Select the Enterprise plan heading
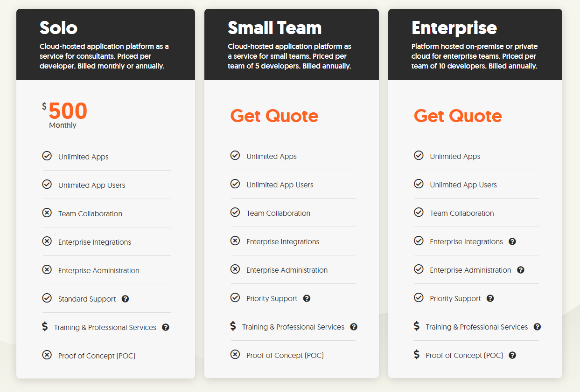The width and height of the screenshot is (580, 392). pyautogui.click(x=454, y=28)
